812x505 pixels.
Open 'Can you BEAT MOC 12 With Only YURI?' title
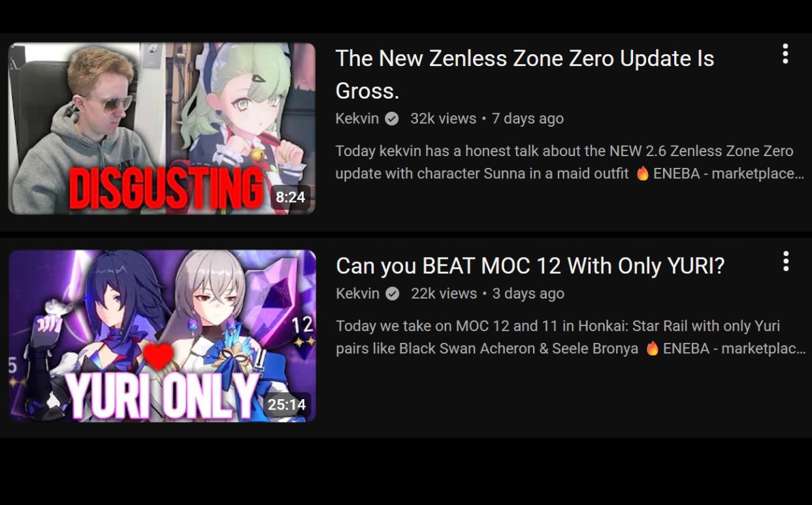(530, 266)
